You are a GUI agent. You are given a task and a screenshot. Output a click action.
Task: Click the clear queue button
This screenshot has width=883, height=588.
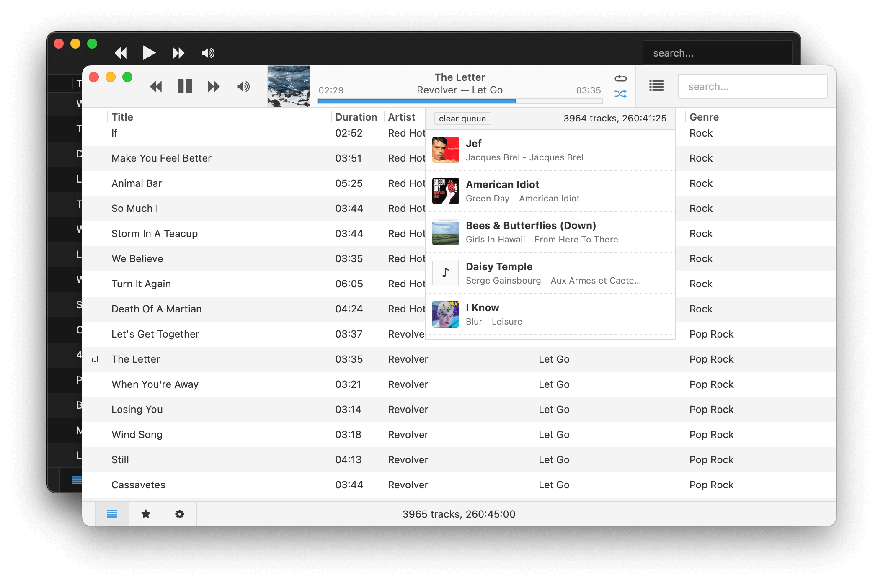coord(462,119)
